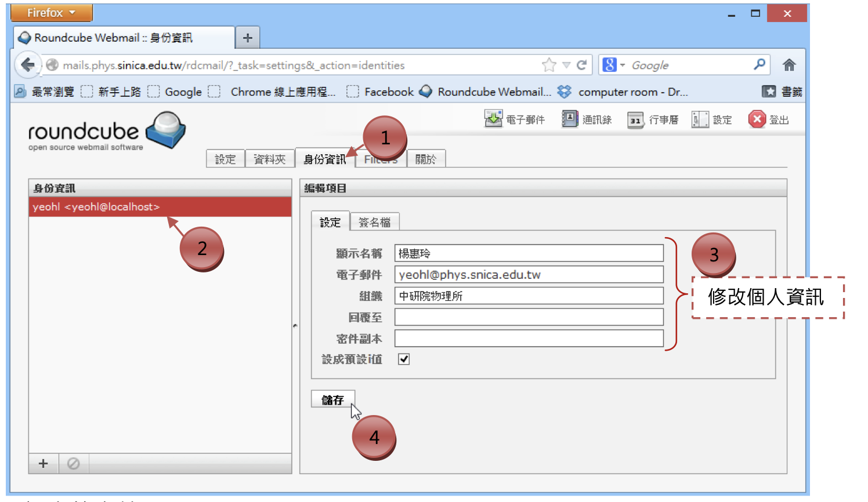Open the 行事曆 calendar icon
This screenshot has width=868, height=502.
pos(635,120)
